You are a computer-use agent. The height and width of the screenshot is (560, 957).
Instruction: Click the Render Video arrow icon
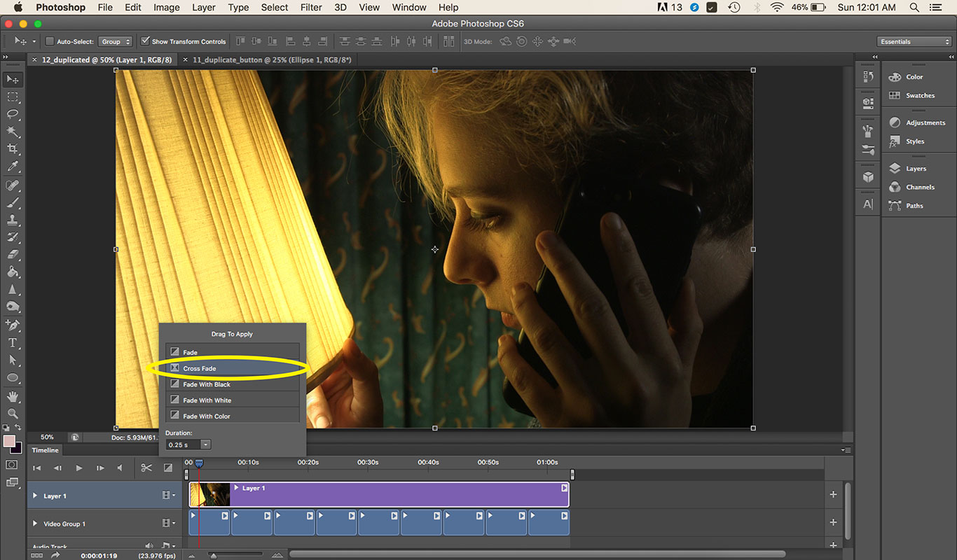tap(55, 555)
